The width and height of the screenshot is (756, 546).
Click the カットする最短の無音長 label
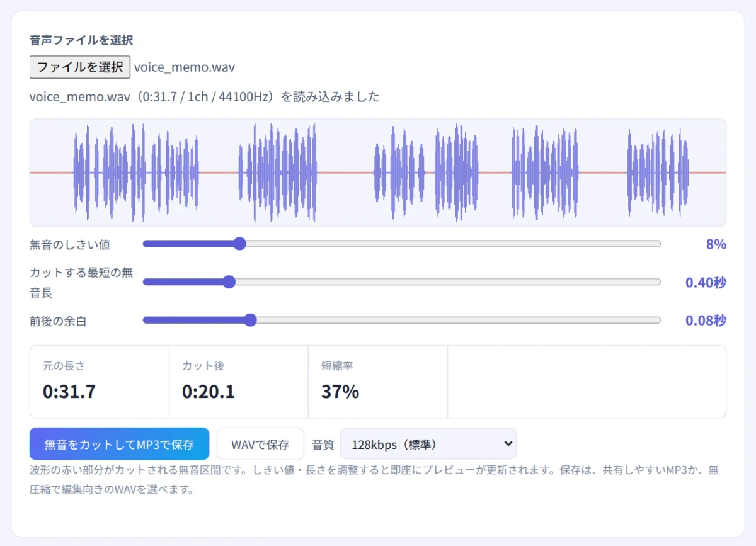[x=81, y=283]
